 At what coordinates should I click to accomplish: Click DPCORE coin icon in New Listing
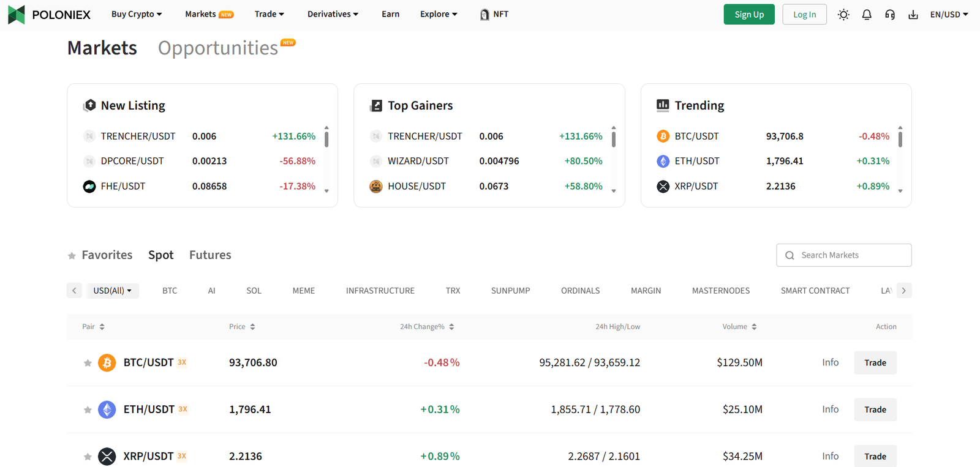(x=89, y=161)
